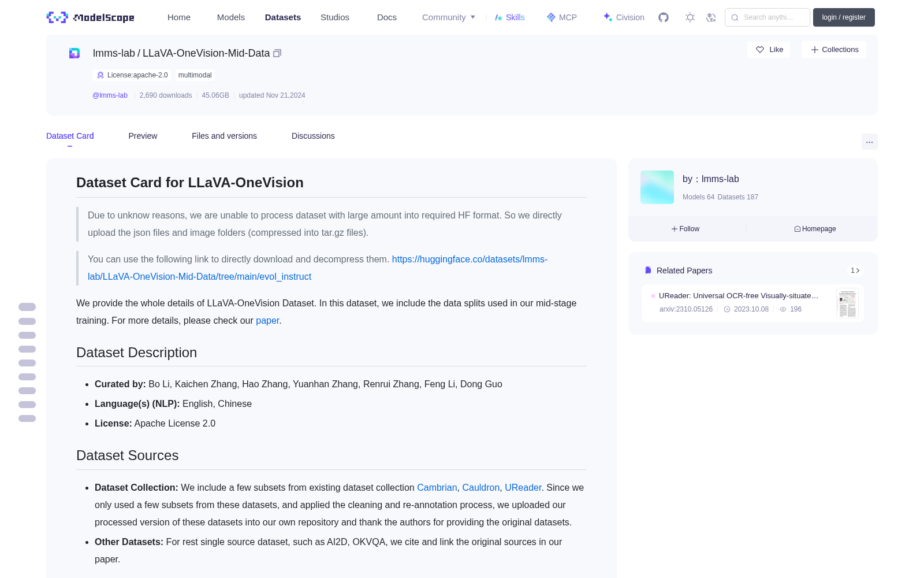The height and width of the screenshot is (578, 924).
Task: Open the Studios navigation item
Action: pyautogui.click(x=335, y=17)
